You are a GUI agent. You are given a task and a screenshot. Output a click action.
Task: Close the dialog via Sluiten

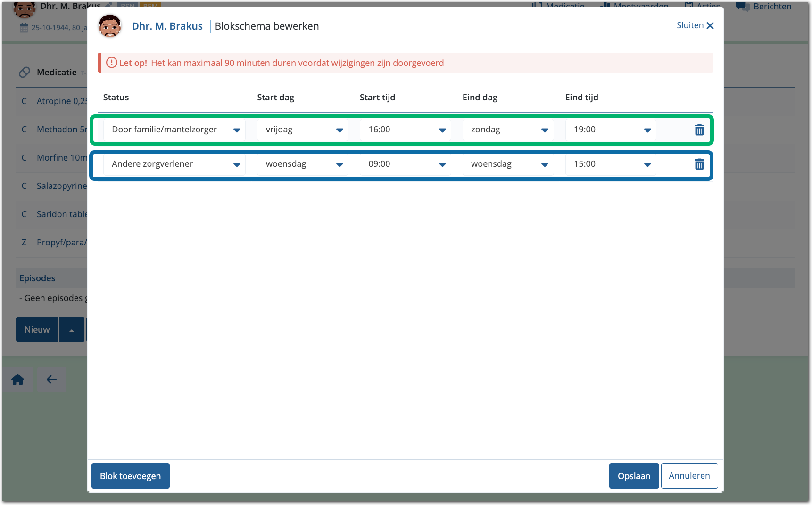(x=695, y=25)
